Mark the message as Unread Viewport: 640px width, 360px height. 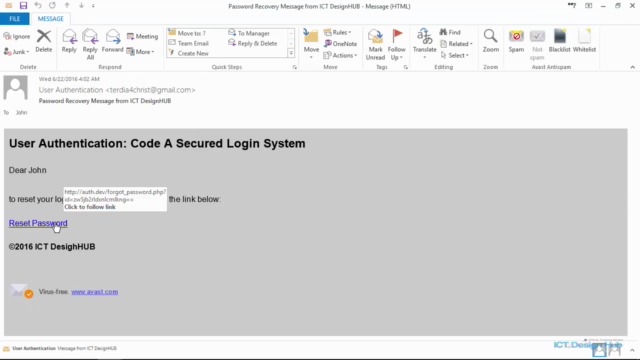pyautogui.click(x=375, y=44)
